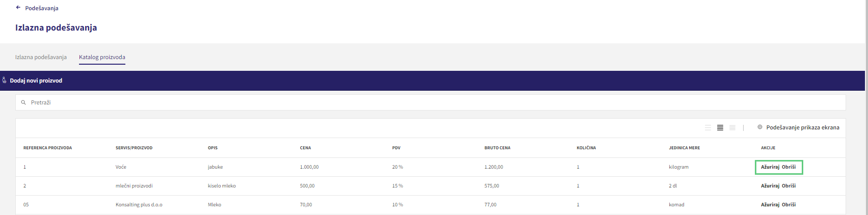Click Obriši for the jabuke product
The width and height of the screenshot is (868, 215).
coord(788,167)
